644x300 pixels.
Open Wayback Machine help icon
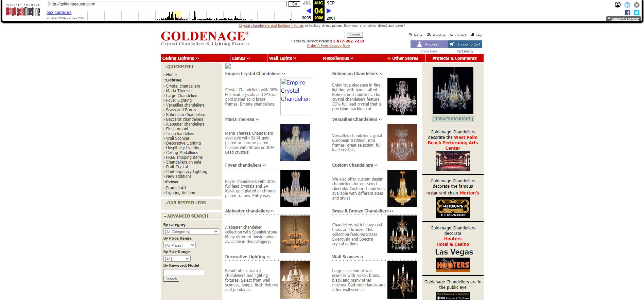click(627, 5)
